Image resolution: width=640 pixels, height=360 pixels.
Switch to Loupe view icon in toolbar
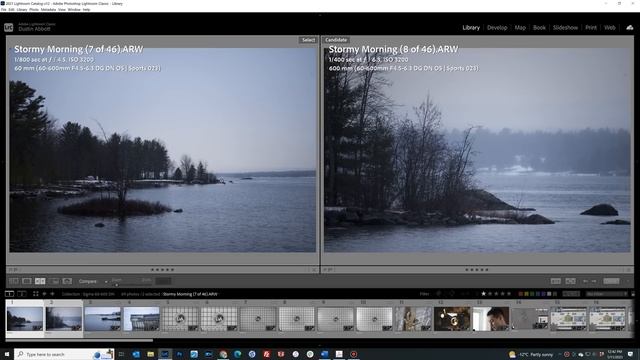click(27, 281)
